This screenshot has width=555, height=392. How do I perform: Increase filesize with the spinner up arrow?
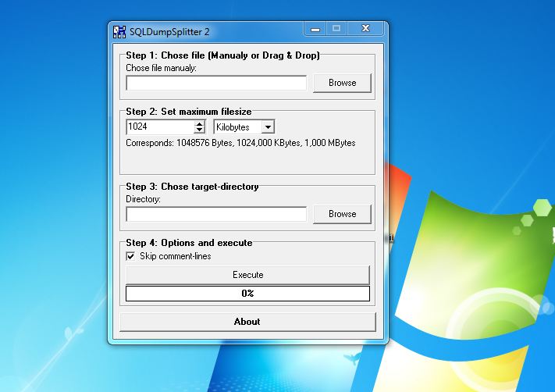point(200,123)
